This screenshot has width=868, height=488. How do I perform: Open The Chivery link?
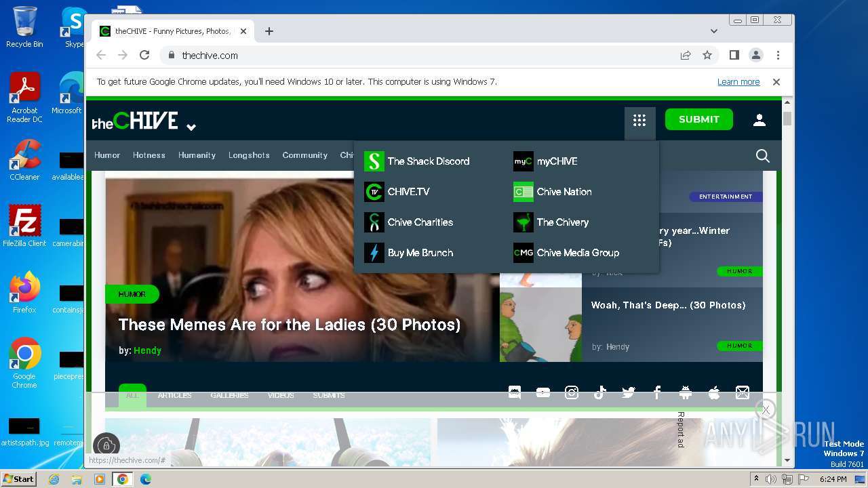(563, 222)
